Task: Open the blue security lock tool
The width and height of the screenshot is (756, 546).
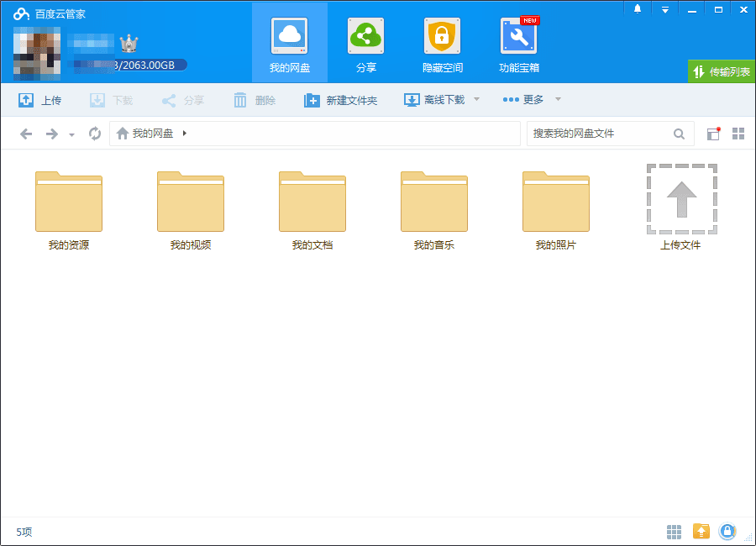Action: tap(727, 531)
